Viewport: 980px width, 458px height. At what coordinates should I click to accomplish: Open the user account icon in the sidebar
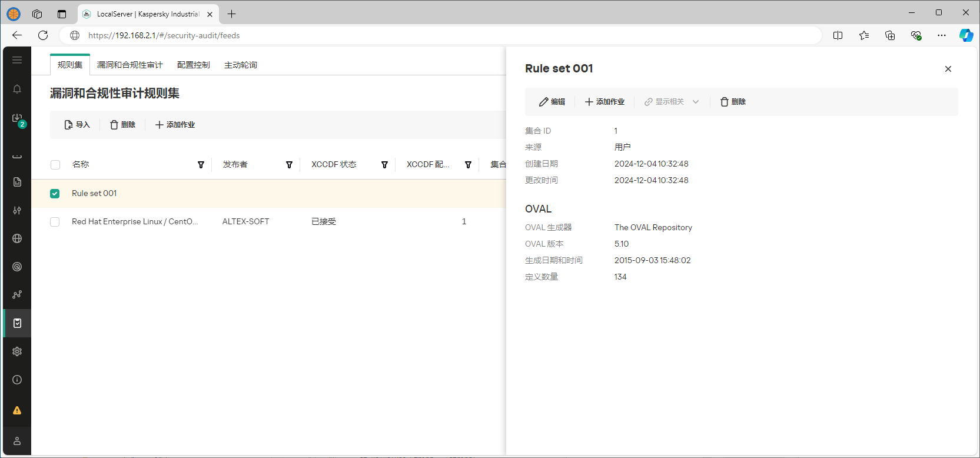17,441
